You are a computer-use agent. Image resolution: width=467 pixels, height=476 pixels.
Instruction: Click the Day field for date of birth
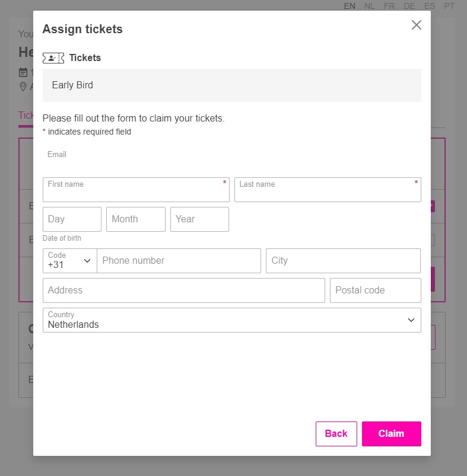point(71,219)
